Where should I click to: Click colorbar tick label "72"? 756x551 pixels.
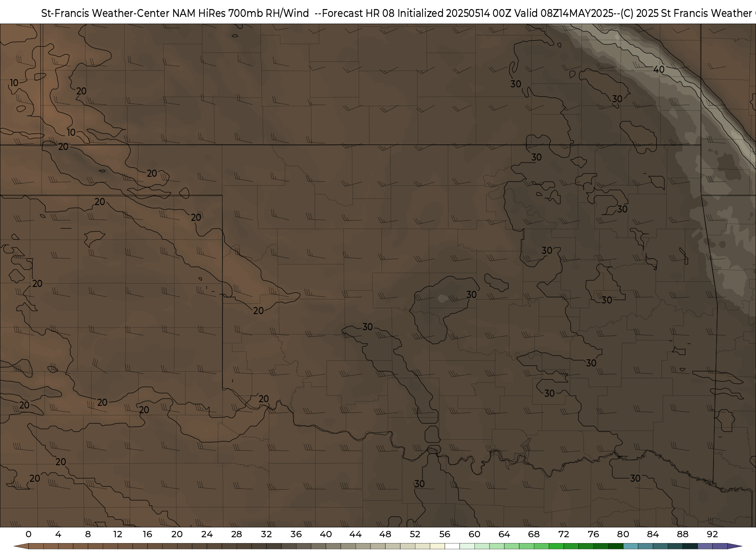563,534
